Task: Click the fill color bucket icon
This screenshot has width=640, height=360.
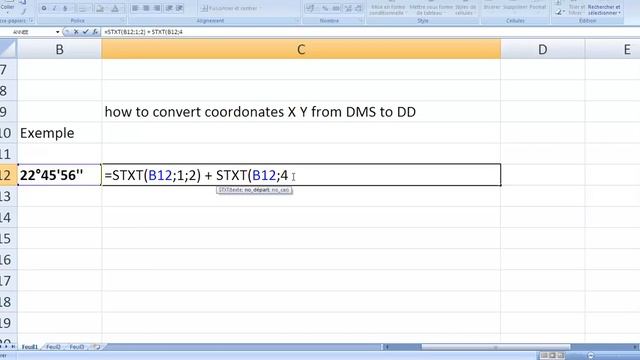Action: pyautogui.click(x=100, y=8)
